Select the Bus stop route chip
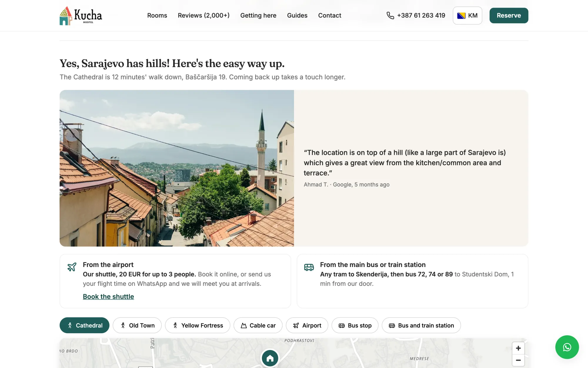The width and height of the screenshot is (588, 368). coord(355,325)
